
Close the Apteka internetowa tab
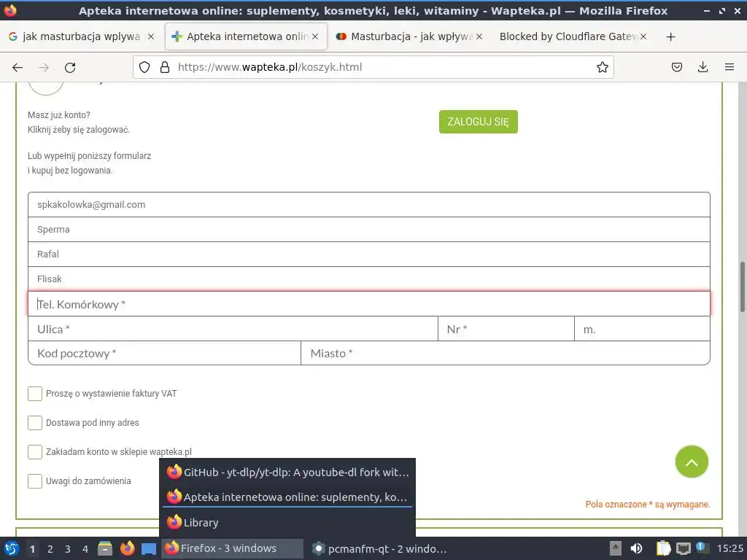pos(315,36)
